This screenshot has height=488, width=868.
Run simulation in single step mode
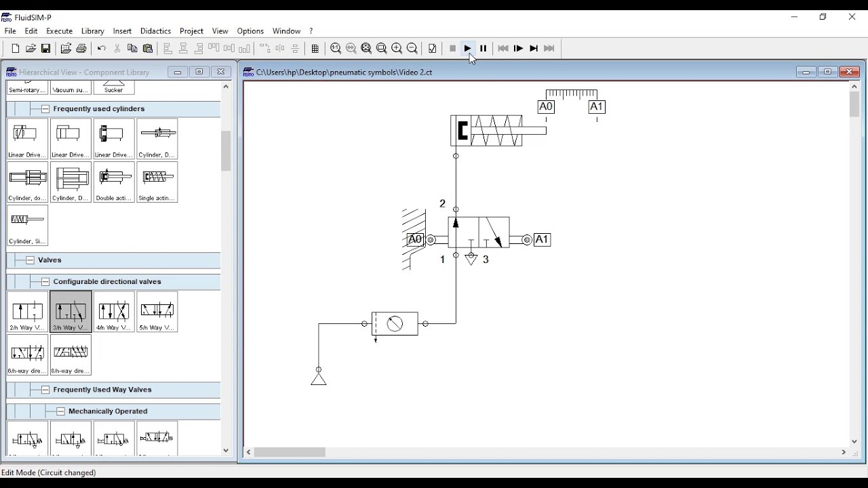[x=519, y=48]
